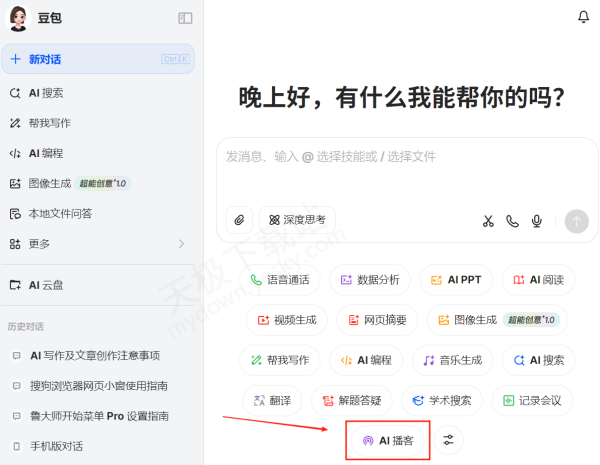Viewport: 600px width, 465px height.
Task: Click the 历史对话 section label
Action: [x=26, y=326]
